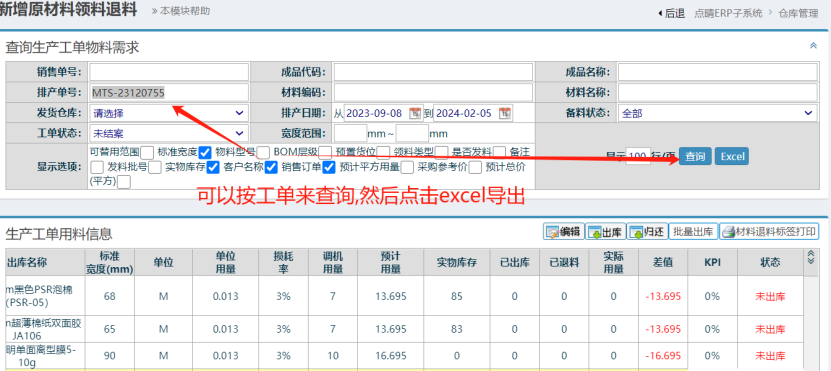Open 仓库管理 breadcrumb item
The height and width of the screenshot is (371, 831).
pyautogui.click(x=798, y=14)
